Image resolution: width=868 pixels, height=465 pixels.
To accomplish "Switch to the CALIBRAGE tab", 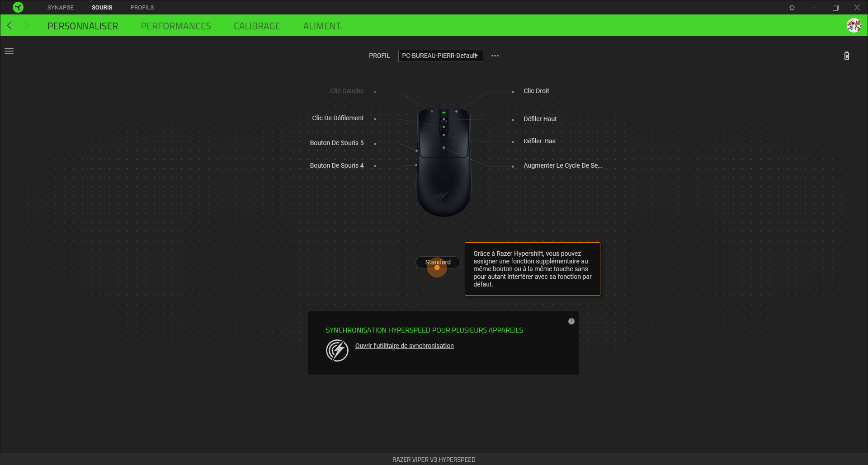I will click(257, 26).
